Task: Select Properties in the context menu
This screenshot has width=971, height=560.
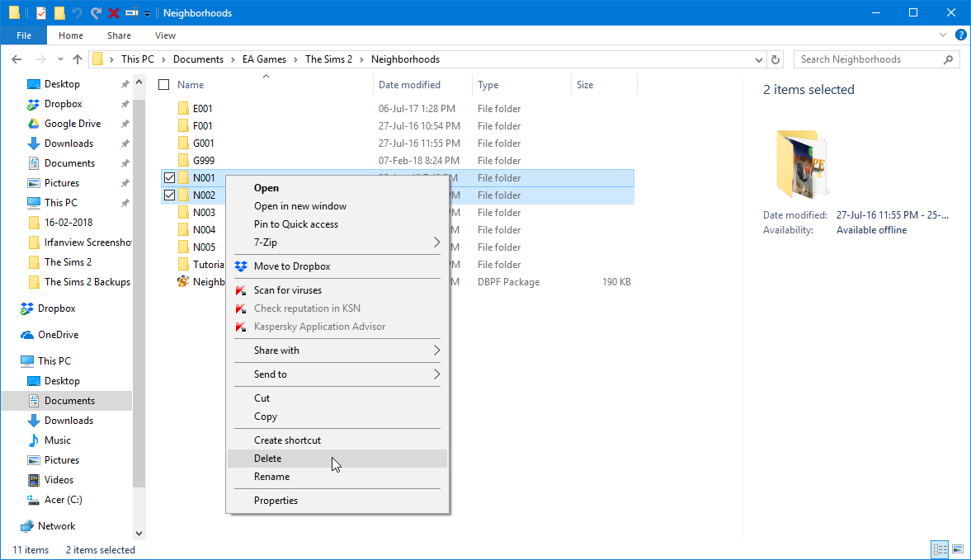Action: [x=276, y=501]
